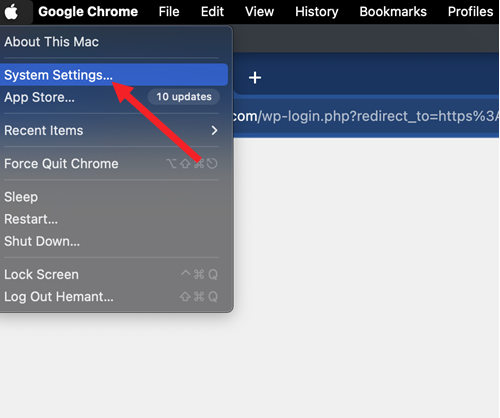Image resolution: width=500 pixels, height=418 pixels.
Task: Choose Restart... option
Action: click(114, 219)
